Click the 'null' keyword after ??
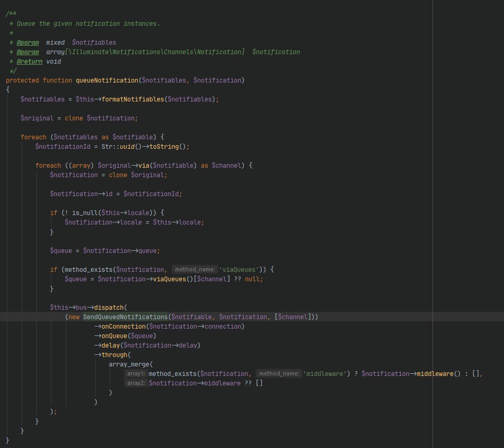The image size is (504, 448). 252,279
